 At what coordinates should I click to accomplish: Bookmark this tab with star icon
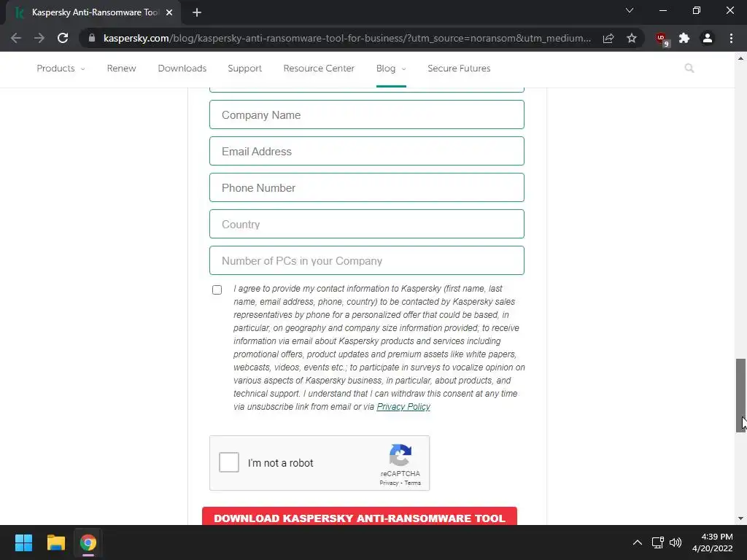(632, 38)
